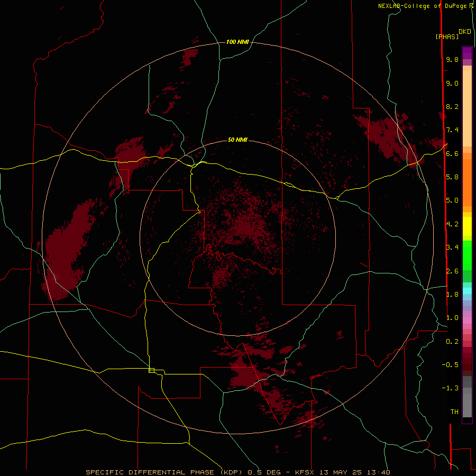Click the 6.6 legend value

pyautogui.click(x=452, y=153)
